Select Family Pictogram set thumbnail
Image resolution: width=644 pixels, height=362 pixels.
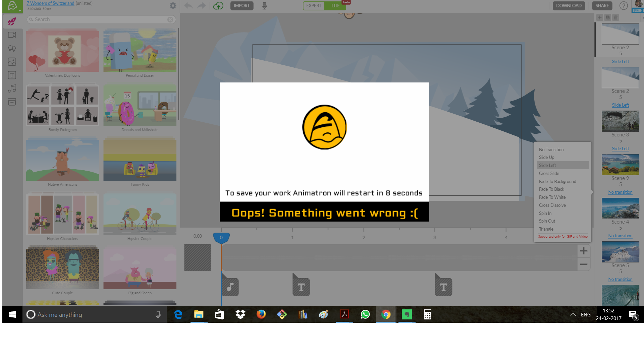click(x=63, y=105)
